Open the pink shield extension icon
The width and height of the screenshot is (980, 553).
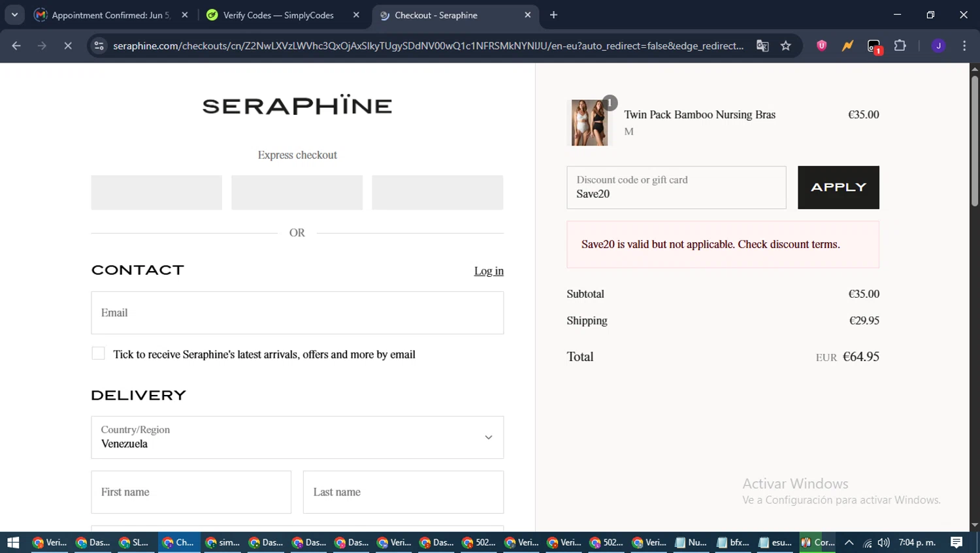(x=822, y=46)
